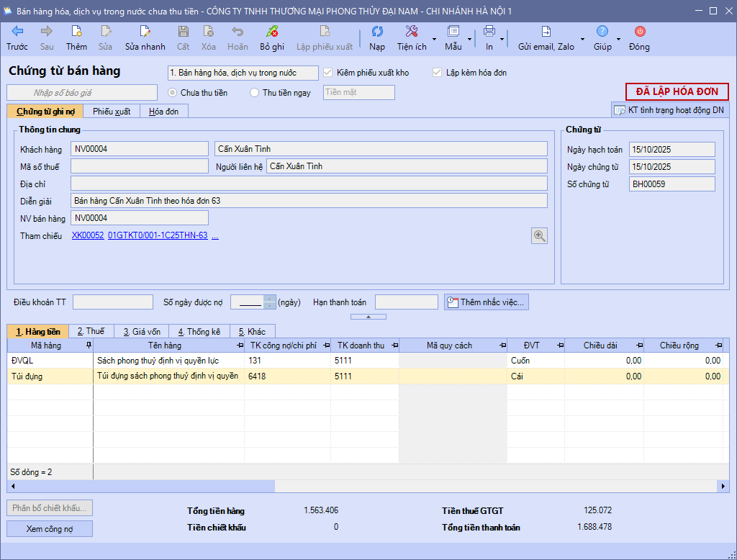Open the Mẫu template dropdown arrow
Viewport: 737px width, 560px height.
click(x=470, y=39)
